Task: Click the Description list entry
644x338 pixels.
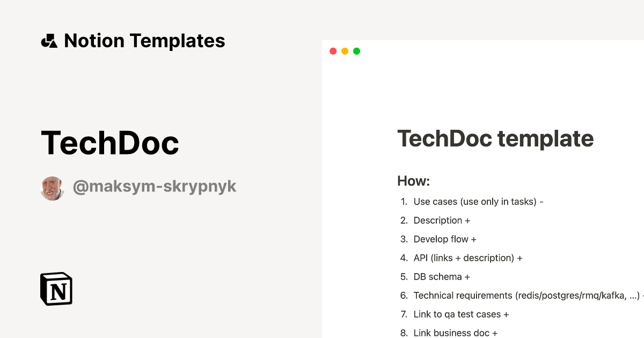Action: (442, 220)
